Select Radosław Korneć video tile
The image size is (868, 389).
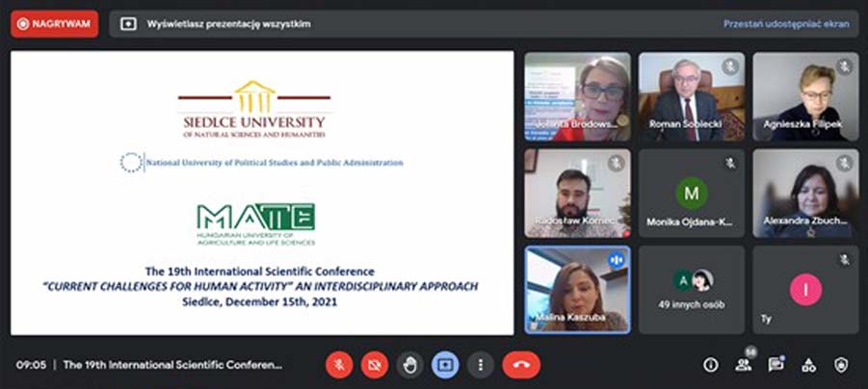pyautogui.click(x=577, y=194)
